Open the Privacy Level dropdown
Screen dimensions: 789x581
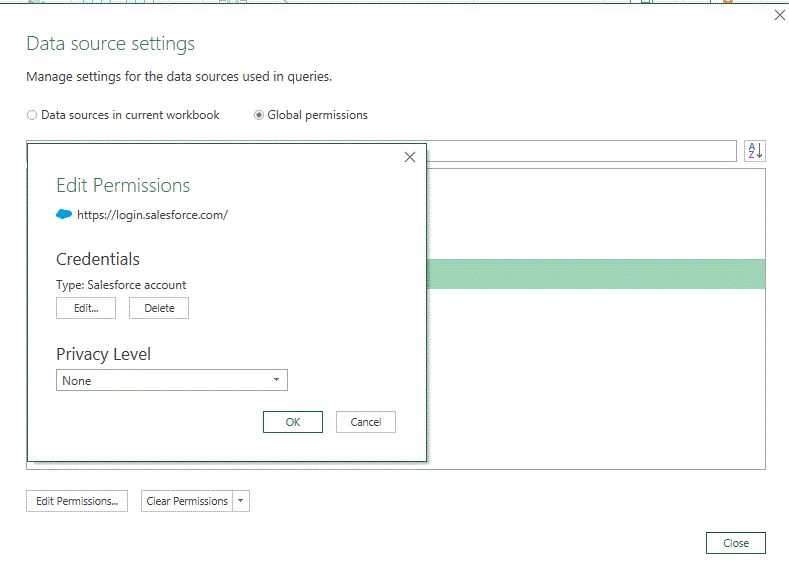(172, 380)
